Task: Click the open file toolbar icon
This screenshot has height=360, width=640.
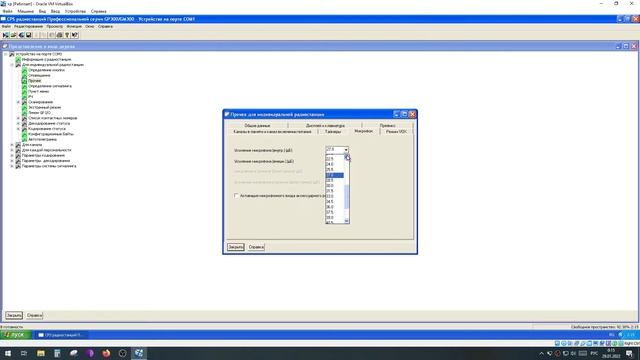Action: [x=13, y=35]
